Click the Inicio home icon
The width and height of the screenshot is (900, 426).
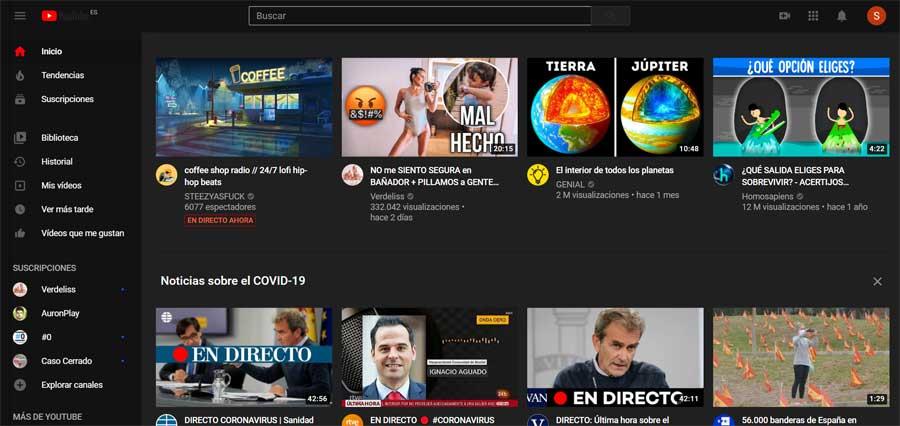pos(20,51)
